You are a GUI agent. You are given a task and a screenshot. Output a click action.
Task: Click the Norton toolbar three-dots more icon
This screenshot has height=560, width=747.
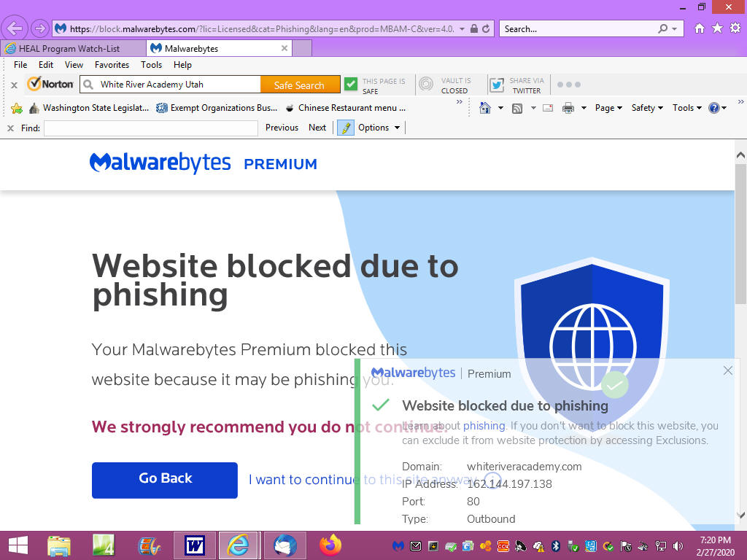coord(569,85)
